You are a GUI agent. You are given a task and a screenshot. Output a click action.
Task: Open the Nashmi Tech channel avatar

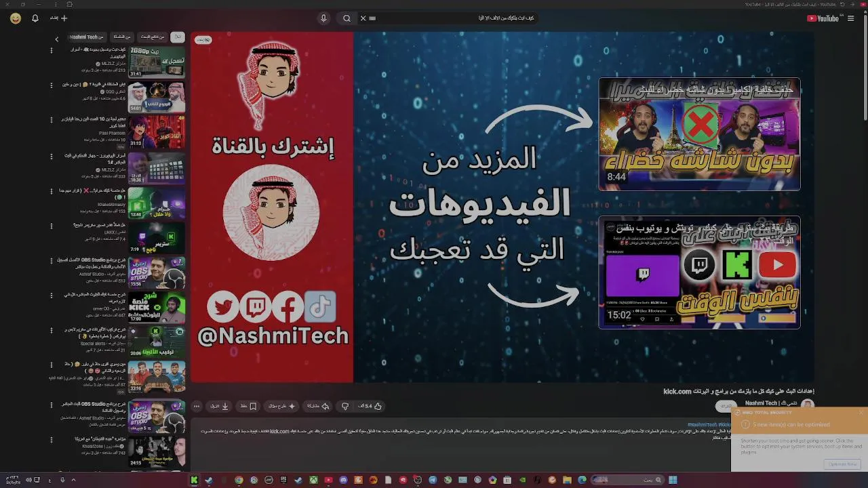(x=807, y=405)
